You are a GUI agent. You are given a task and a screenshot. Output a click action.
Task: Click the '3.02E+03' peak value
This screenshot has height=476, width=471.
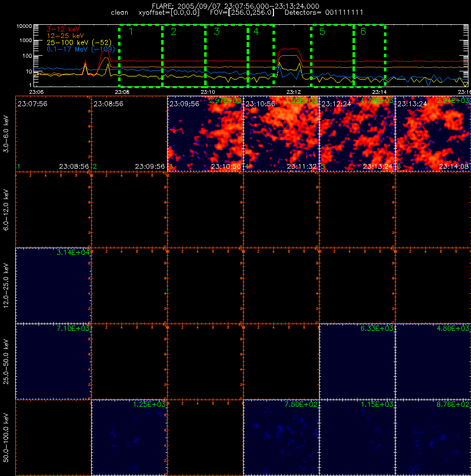(x=301, y=100)
